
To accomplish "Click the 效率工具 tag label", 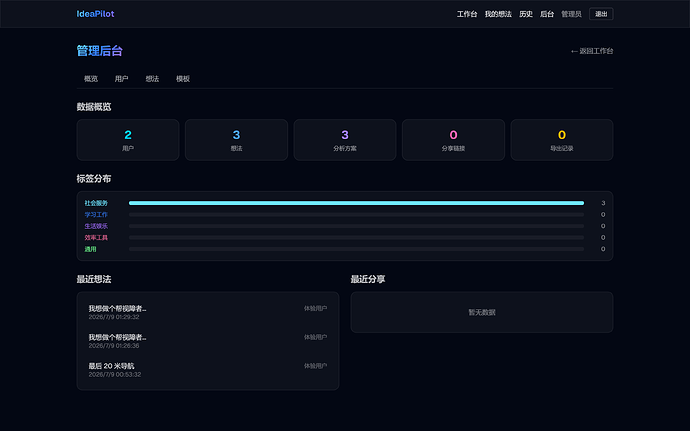I will [x=96, y=237].
